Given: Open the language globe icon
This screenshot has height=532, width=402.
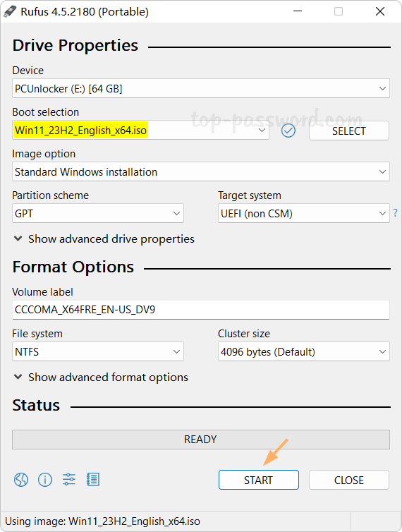Looking at the screenshot, I should [x=21, y=479].
